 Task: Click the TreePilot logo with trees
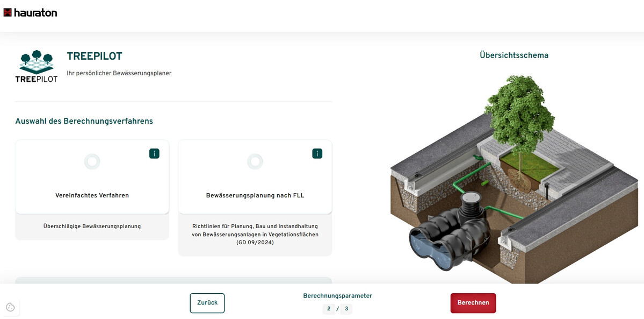tap(36, 66)
